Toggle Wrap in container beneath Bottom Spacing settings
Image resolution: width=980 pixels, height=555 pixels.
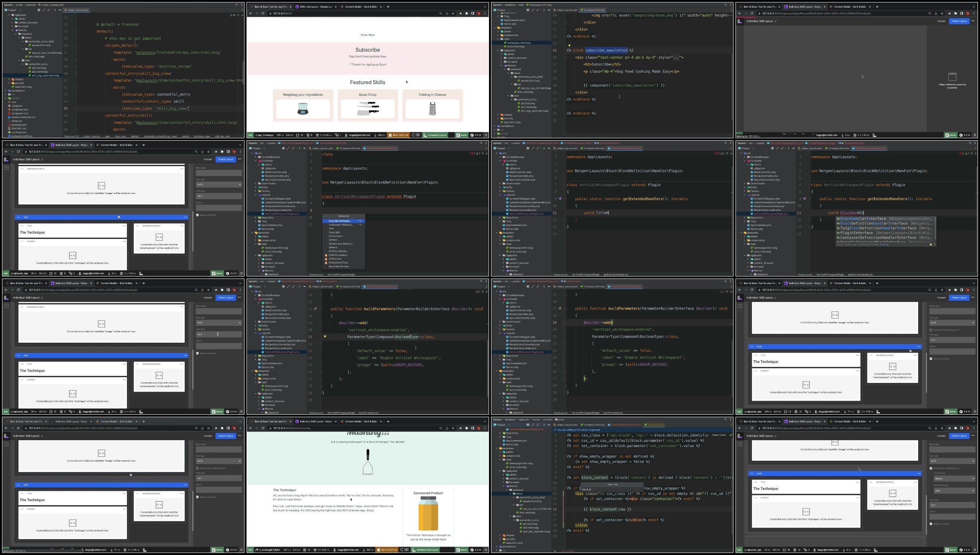coord(931,524)
